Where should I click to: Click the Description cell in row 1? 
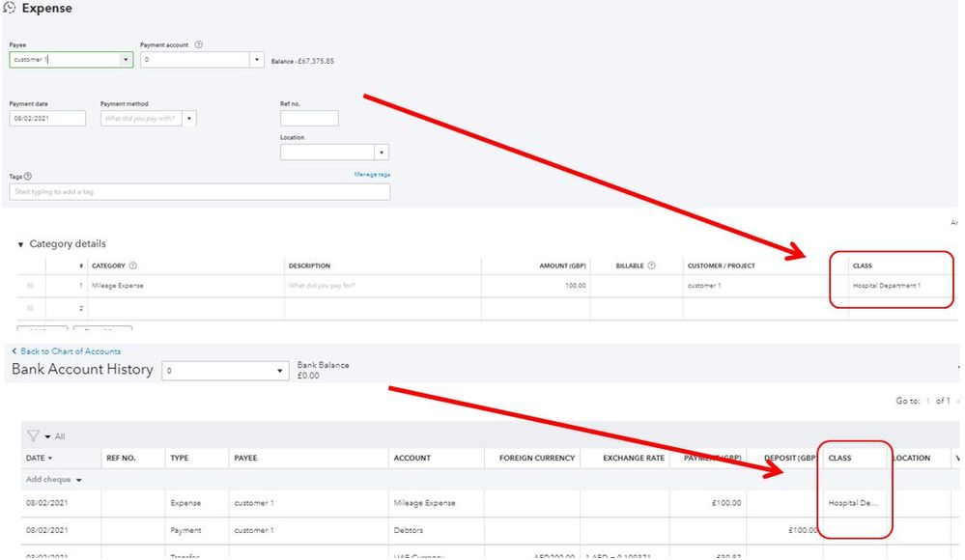pos(383,286)
